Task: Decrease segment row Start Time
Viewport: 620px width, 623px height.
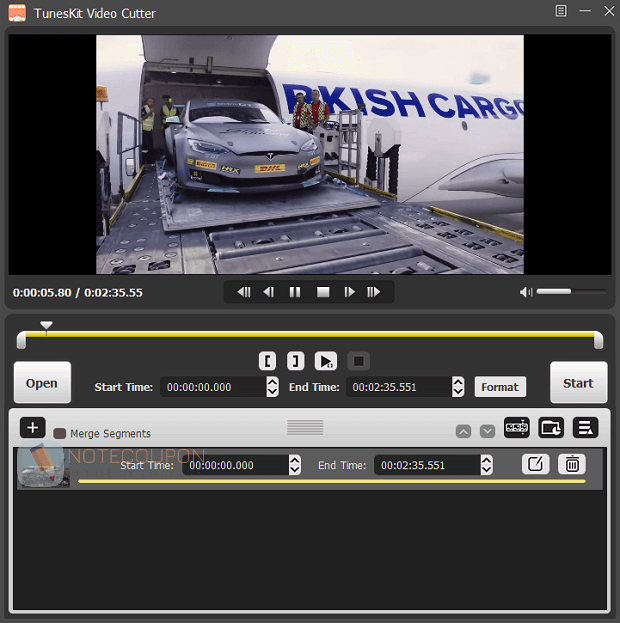Action: pos(294,470)
